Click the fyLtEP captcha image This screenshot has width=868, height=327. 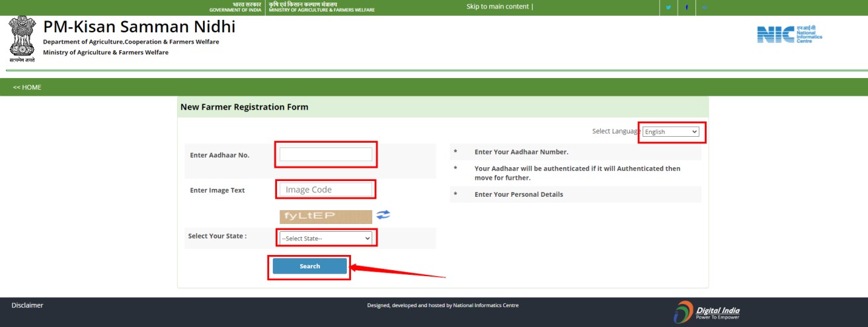tap(325, 217)
